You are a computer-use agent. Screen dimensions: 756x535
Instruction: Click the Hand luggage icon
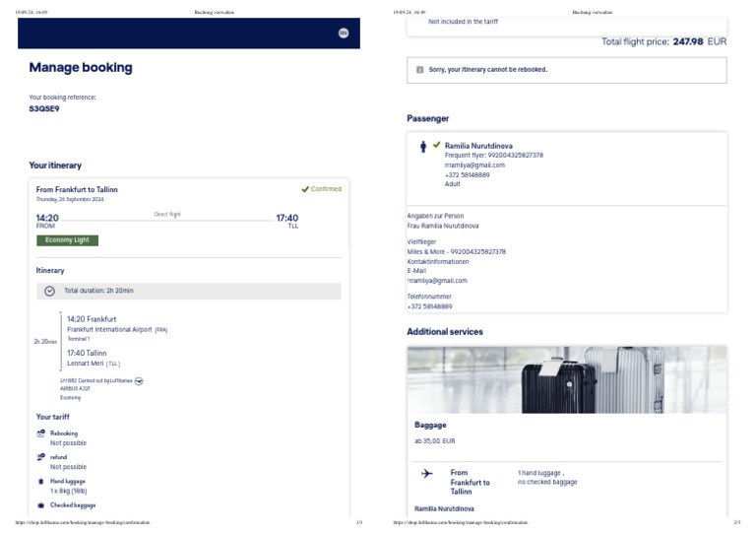tap(41, 481)
